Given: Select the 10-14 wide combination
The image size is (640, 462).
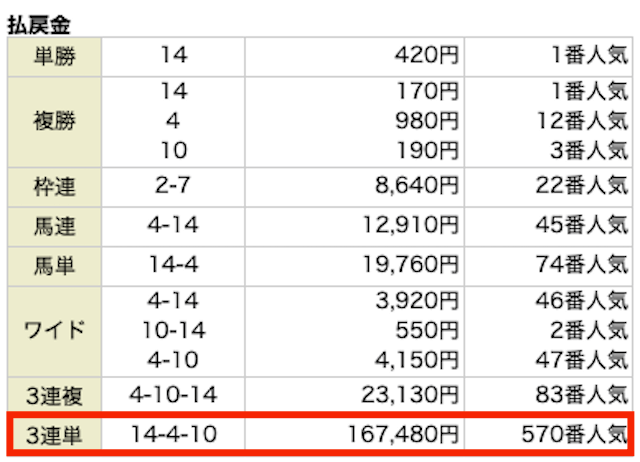Looking at the screenshot, I should [174, 330].
